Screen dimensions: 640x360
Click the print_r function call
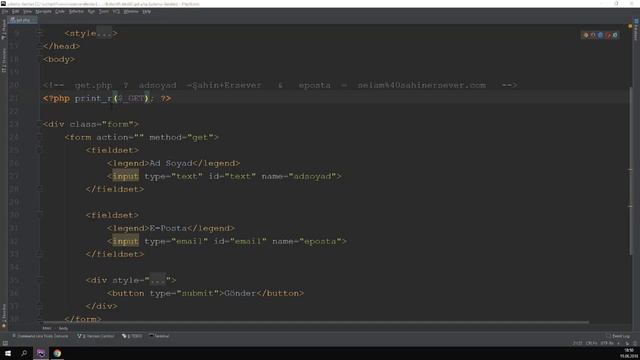(x=93, y=98)
